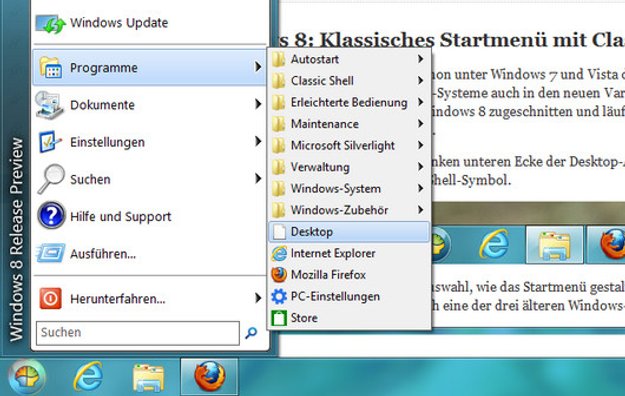Select Desktop in the Programme submenu
Image resolution: width=625 pixels, height=396 pixels.
click(x=349, y=232)
